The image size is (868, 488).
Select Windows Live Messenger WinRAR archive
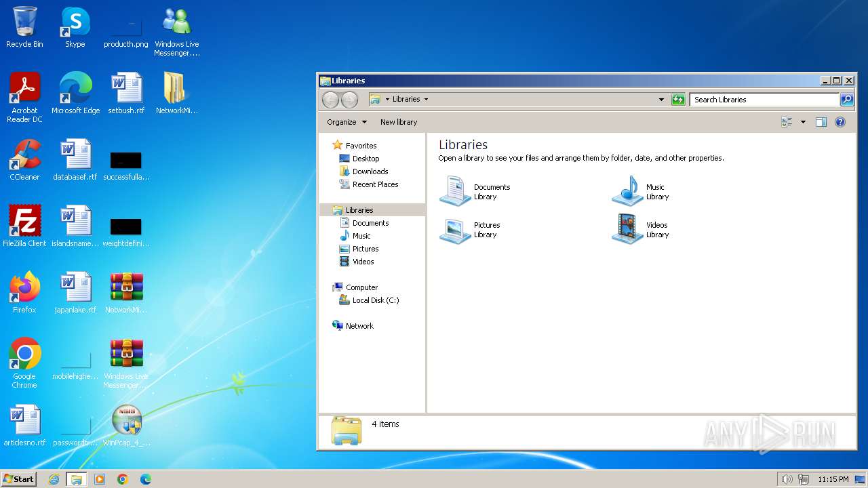click(x=126, y=364)
